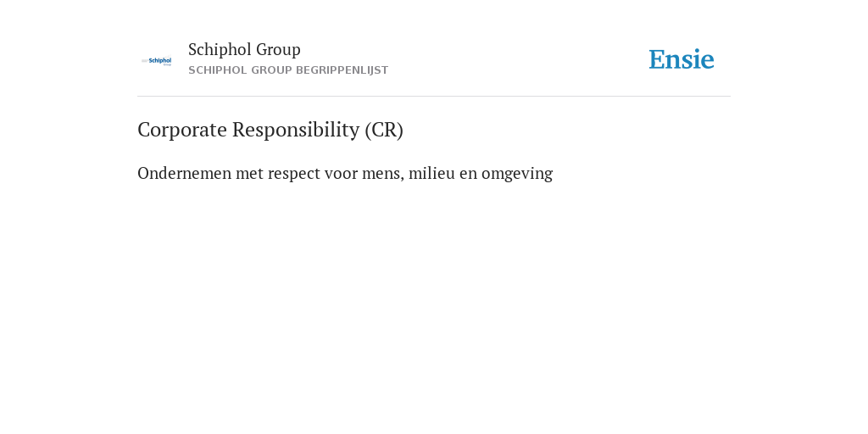This screenshot has height=434, width=868.
Task: Click the letter 'E' of the Ensie logo
Action: click(657, 59)
